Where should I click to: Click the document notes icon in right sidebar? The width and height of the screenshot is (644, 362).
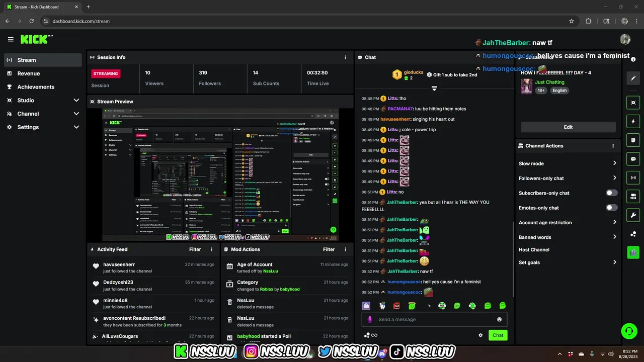(633, 140)
